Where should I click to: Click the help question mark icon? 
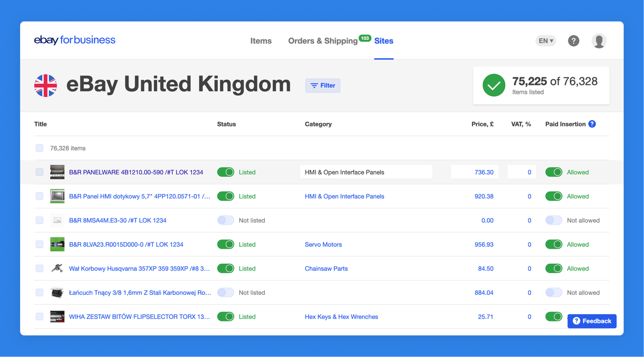(x=573, y=41)
